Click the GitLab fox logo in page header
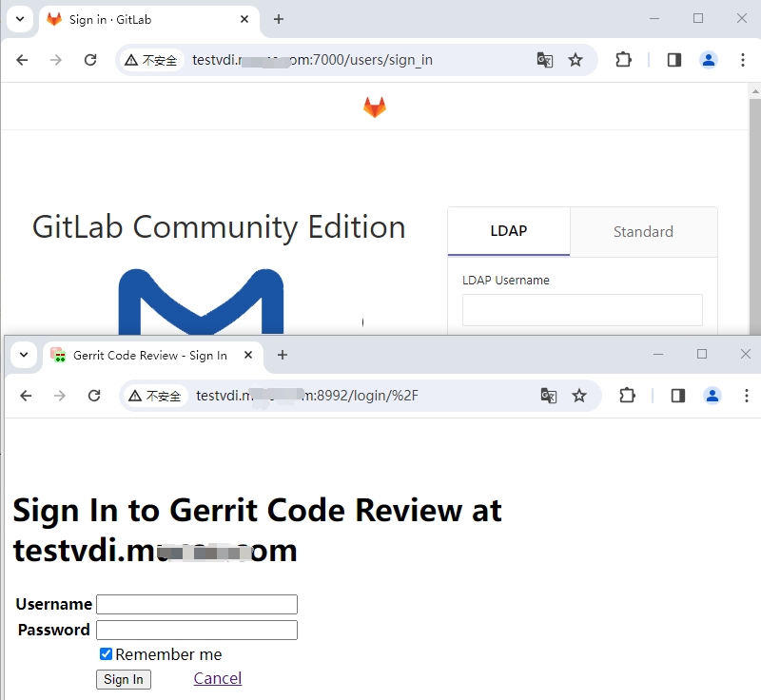The height and width of the screenshot is (700, 761). pyautogui.click(x=375, y=107)
